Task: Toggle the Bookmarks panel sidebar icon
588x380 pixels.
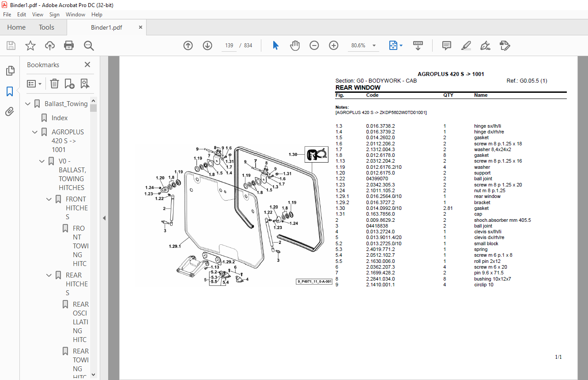Action: (x=10, y=91)
